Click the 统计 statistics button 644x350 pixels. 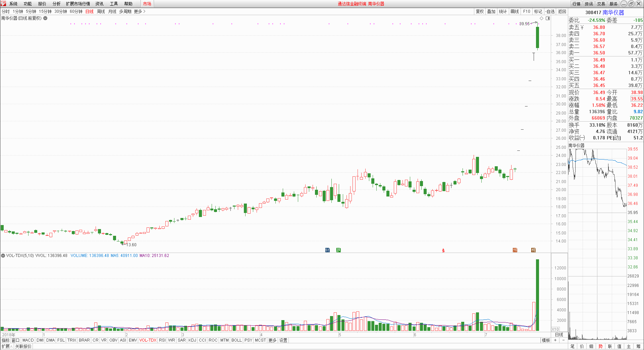click(x=503, y=11)
